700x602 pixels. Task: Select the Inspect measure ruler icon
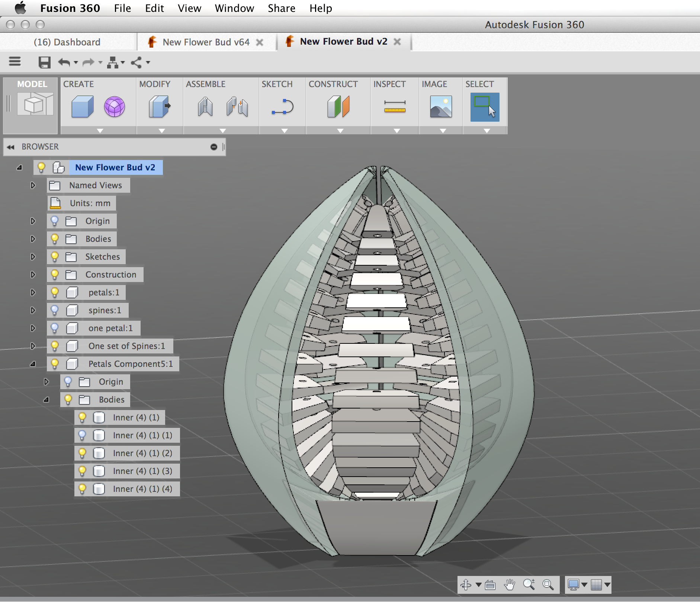coord(395,107)
